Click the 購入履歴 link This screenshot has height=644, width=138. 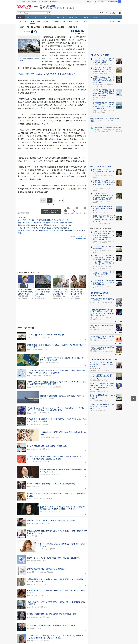point(112,13)
